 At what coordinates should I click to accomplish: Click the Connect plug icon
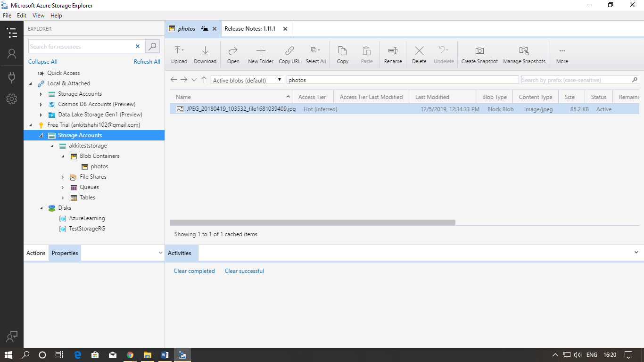click(12, 77)
